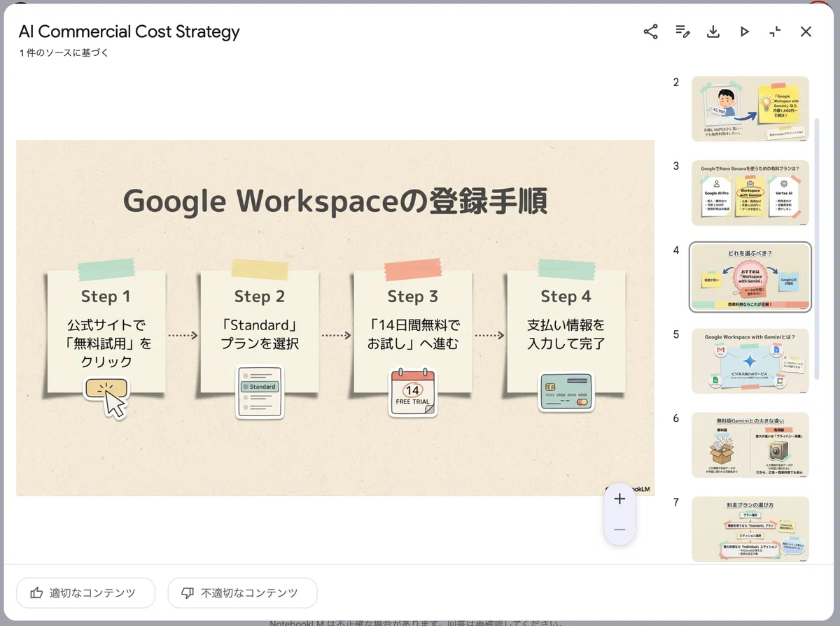This screenshot has width=840, height=626.
Task: Open the edit notes list icon
Action: 682,31
